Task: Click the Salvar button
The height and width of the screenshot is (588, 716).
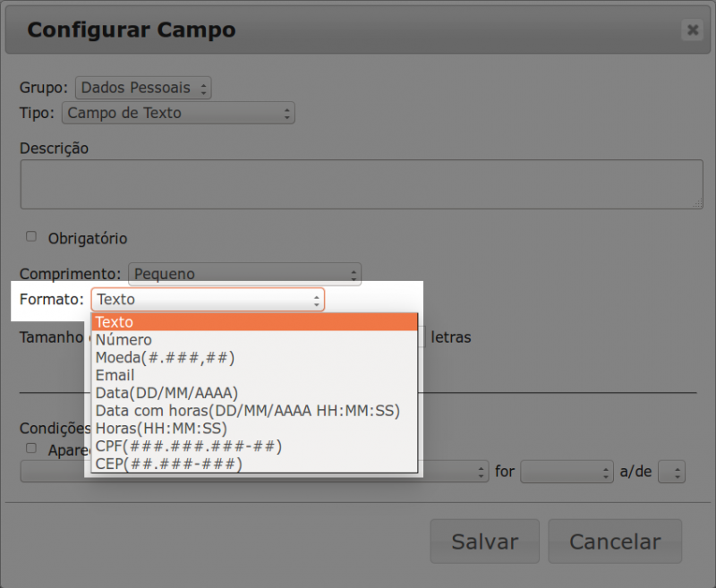Action: pos(484,541)
